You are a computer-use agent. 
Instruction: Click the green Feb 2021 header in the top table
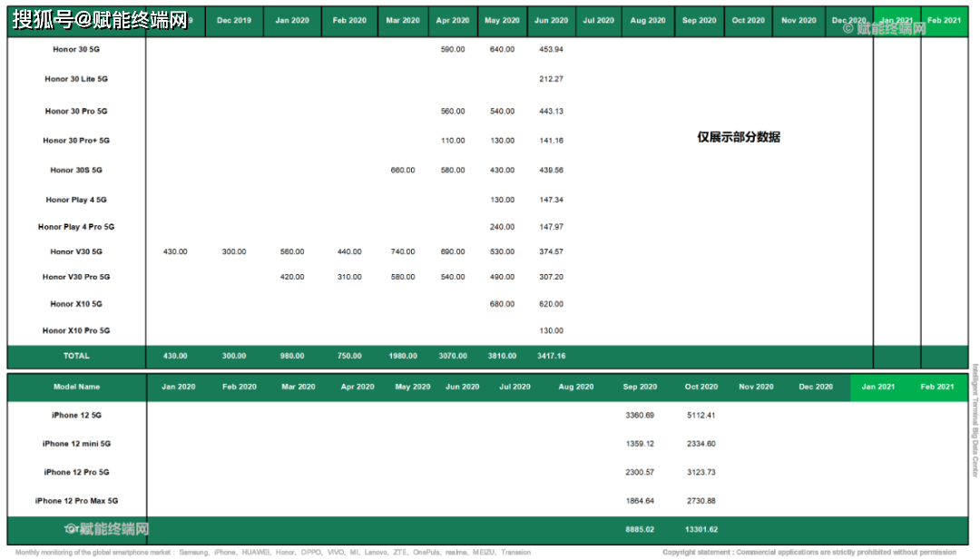944,20
